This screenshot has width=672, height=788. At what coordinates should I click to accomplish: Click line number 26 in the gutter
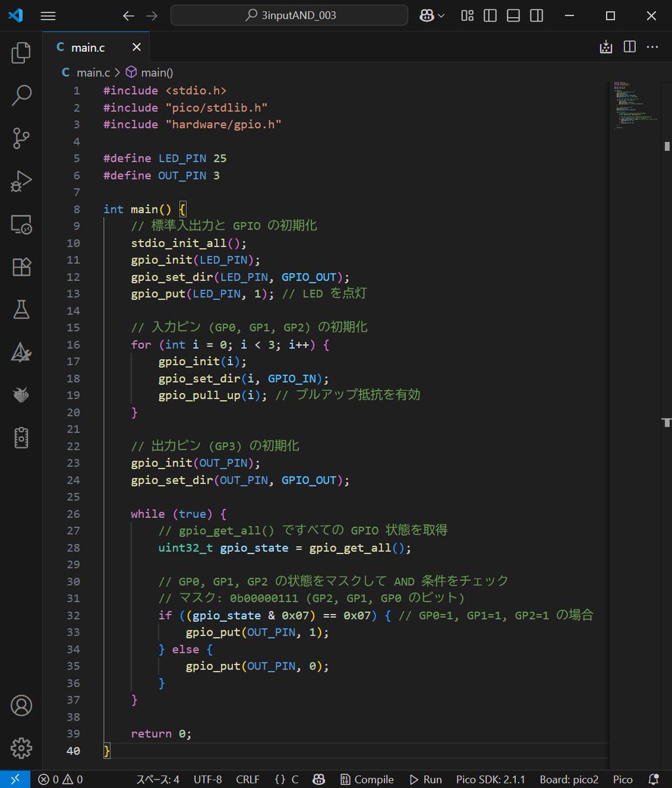73,514
